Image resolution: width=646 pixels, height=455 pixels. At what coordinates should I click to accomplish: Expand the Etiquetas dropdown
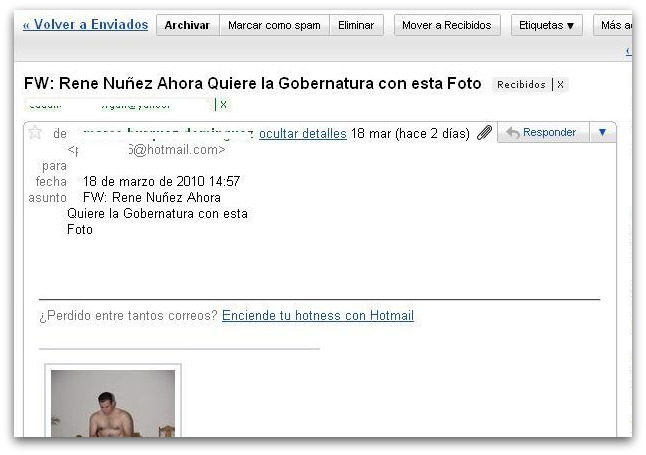(547, 25)
